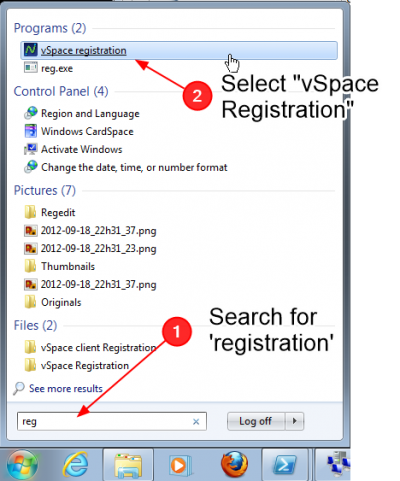
Task: Launch Firefox from the taskbar
Action: point(235,464)
